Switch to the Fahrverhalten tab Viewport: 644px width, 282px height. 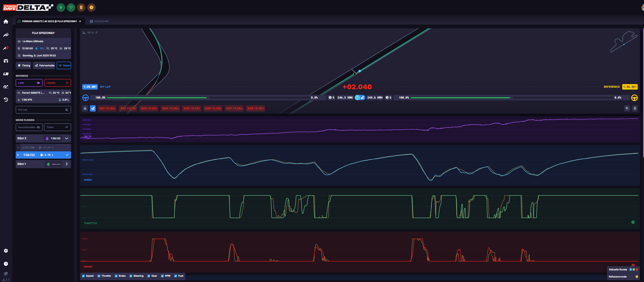[x=44, y=65]
